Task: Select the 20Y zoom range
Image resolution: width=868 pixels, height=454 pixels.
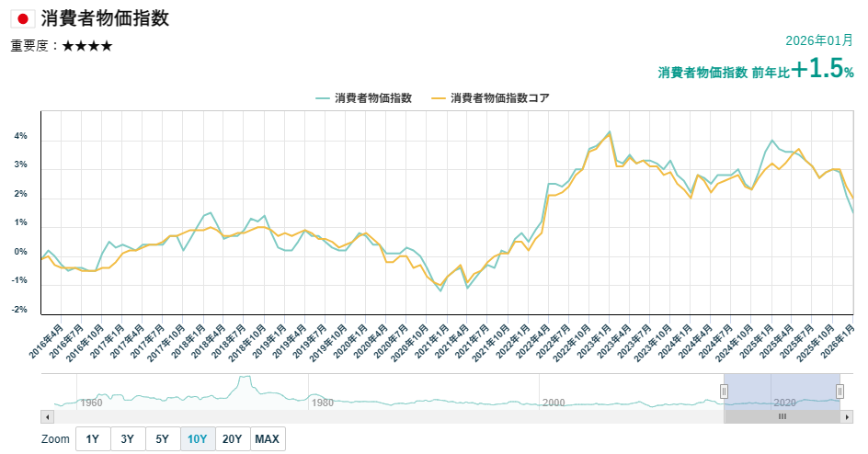Action: pyautogui.click(x=233, y=439)
